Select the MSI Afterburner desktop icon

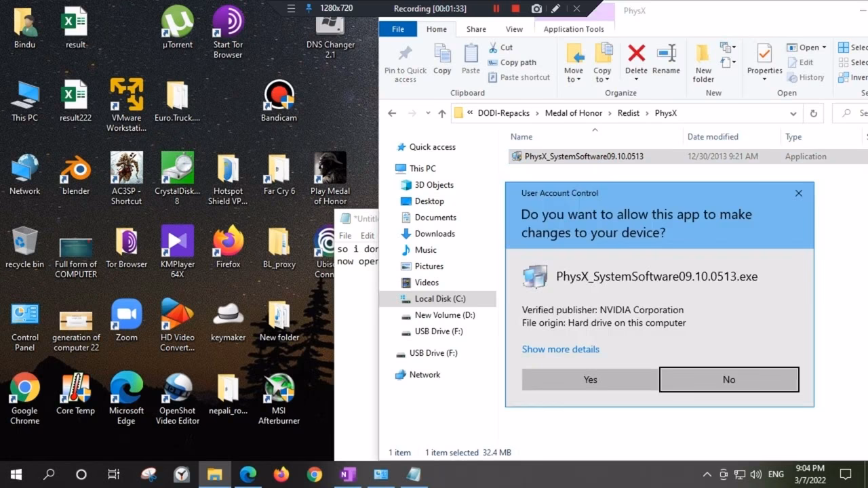pos(279,399)
